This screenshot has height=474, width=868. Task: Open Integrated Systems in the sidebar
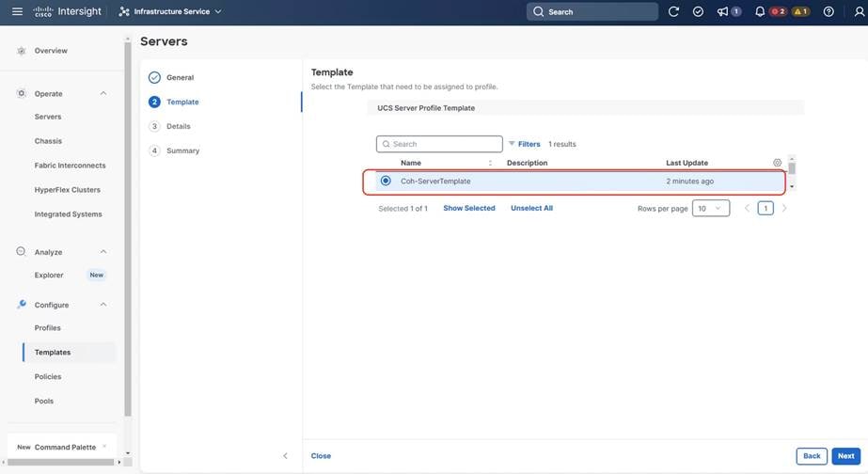[x=68, y=214]
